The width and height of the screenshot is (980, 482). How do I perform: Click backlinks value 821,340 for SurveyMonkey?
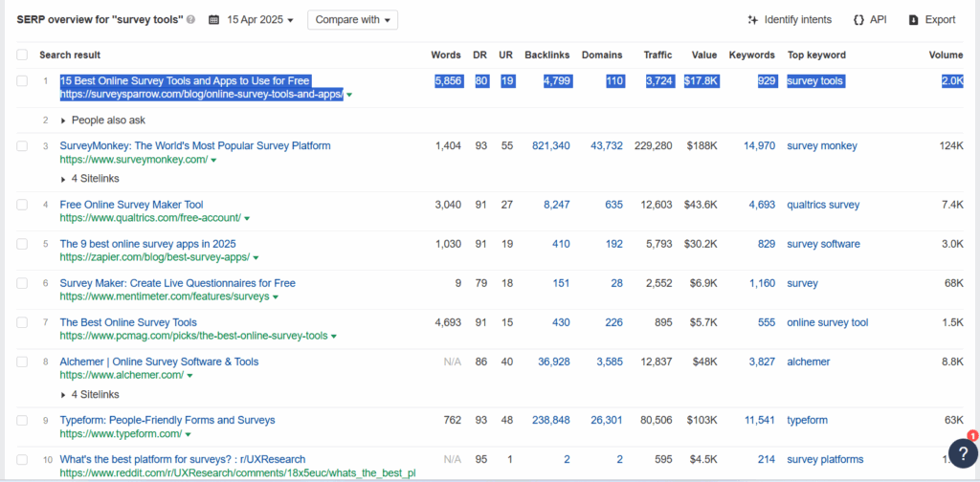550,145
